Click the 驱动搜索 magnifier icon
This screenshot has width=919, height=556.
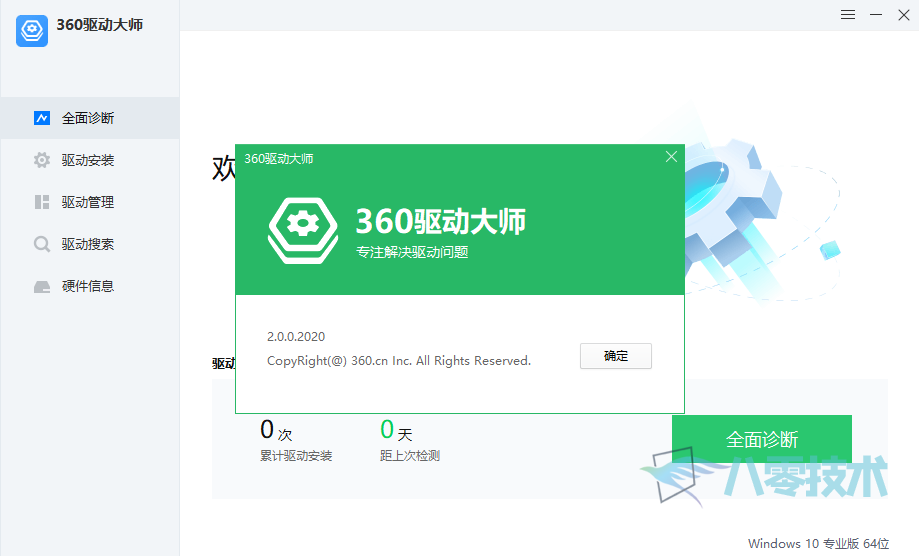42,244
